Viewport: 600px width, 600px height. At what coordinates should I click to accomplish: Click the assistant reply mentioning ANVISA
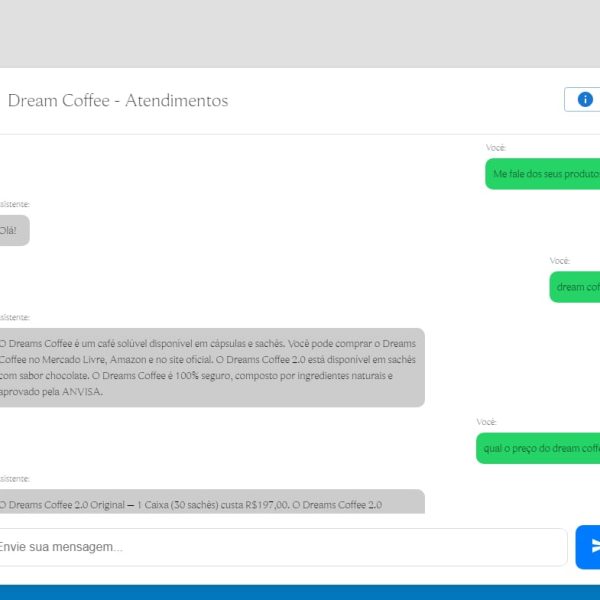pos(212,367)
